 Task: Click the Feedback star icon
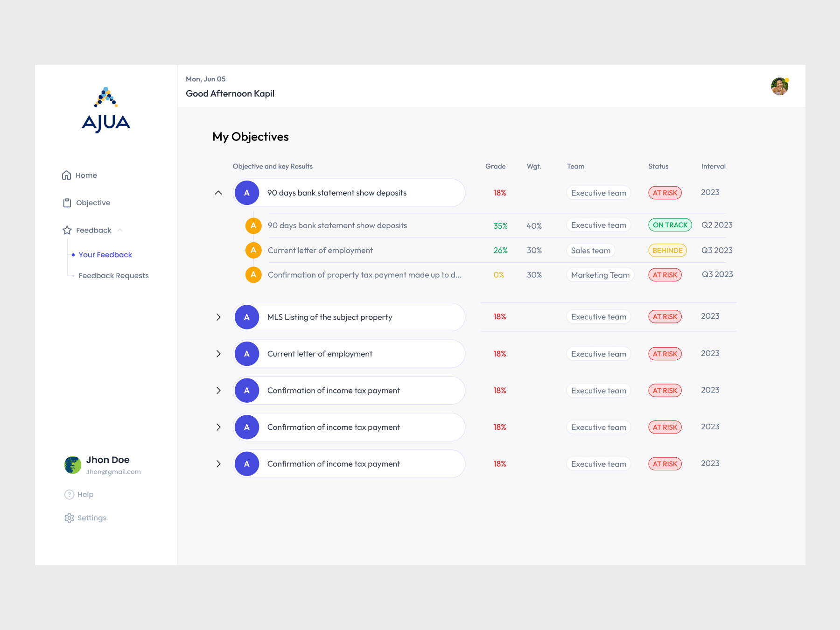(x=67, y=231)
